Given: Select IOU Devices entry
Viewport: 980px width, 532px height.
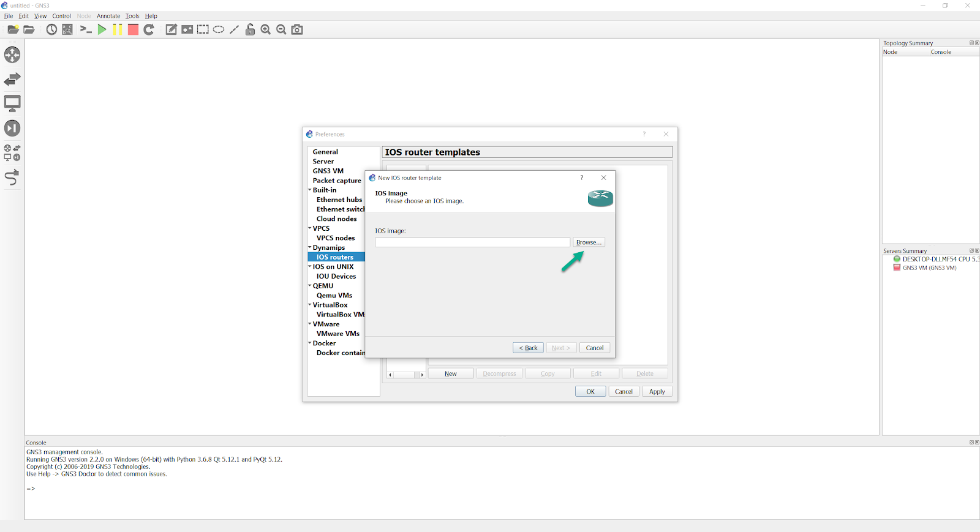Looking at the screenshot, I should 336,276.
